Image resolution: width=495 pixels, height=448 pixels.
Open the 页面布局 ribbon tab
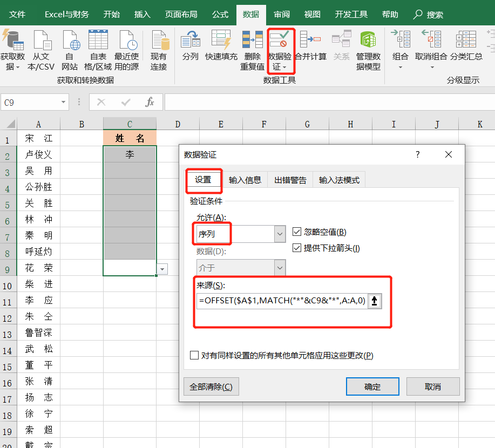[x=181, y=14]
